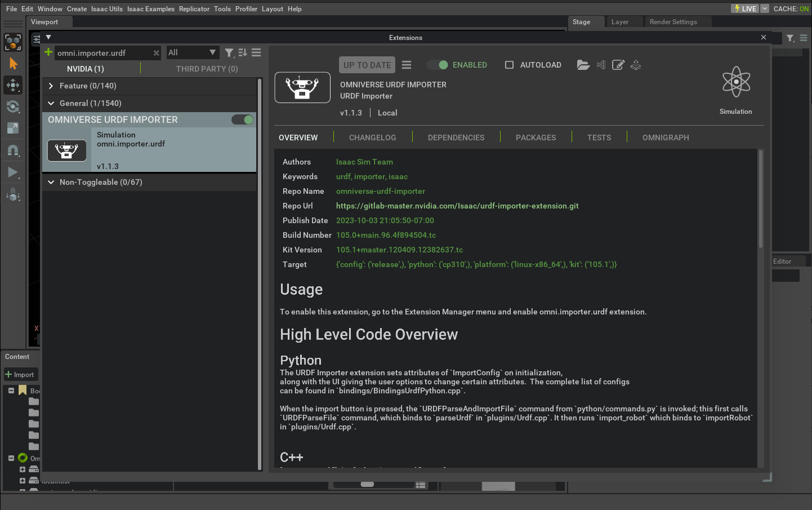Image resolution: width=812 pixels, height=510 pixels.
Task: Close the Extensions window
Action: click(x=764, y=37)
